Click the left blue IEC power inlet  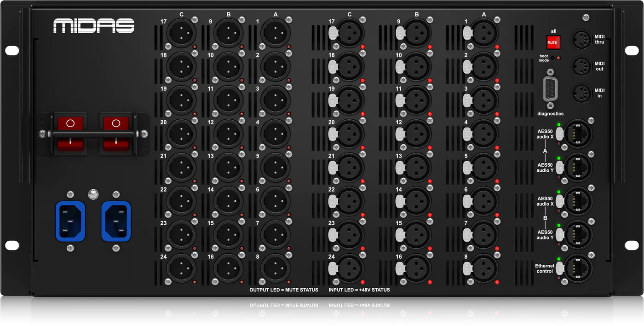click(x=70, y=221)
